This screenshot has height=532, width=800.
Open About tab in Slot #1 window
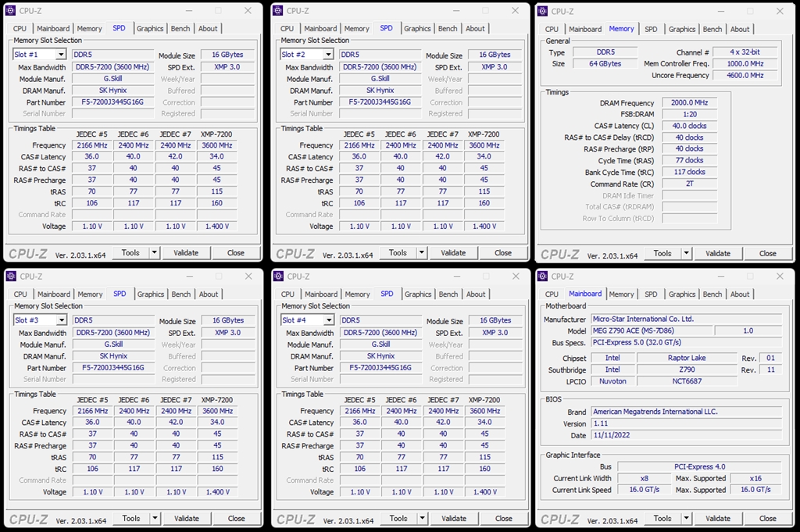(x=208, y=29)
